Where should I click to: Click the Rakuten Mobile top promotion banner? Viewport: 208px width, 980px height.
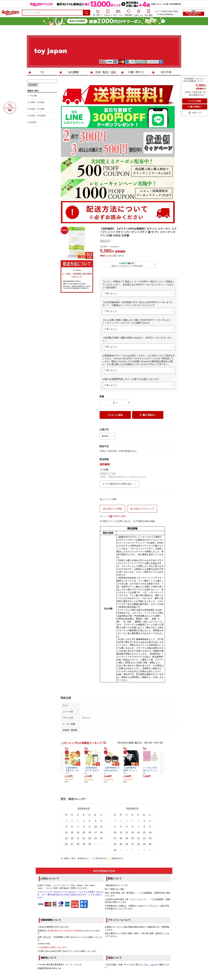[x=104, y=4]
